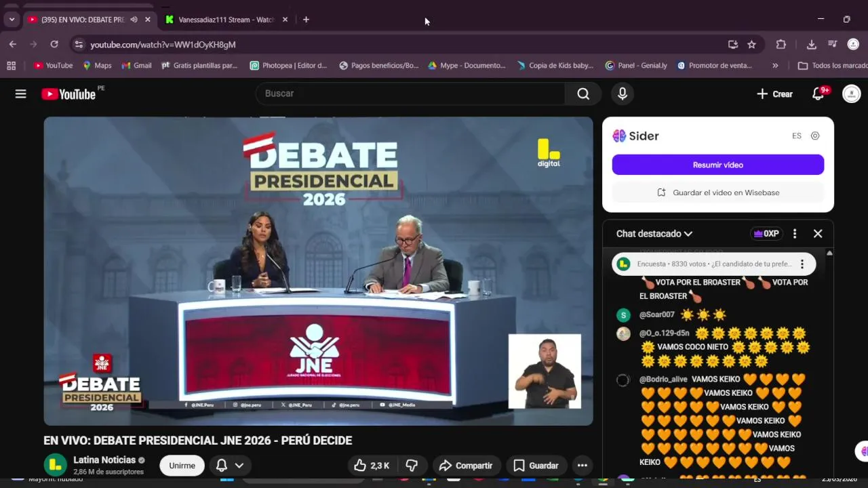The width and height of the screenshot is (868, 488).
Task: Click the Buscar search field
Action: (x=410, y=94)
